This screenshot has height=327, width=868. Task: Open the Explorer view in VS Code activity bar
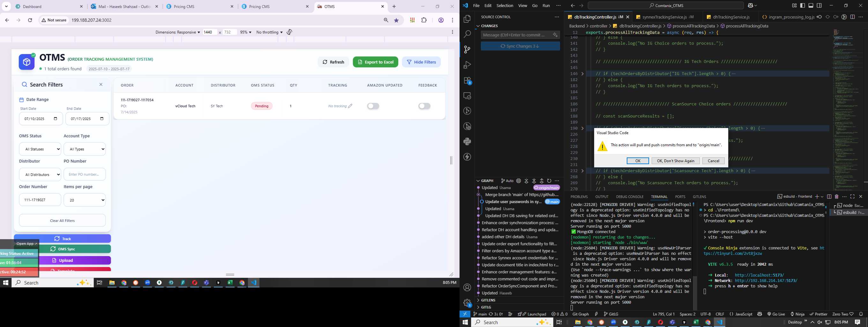coord(467,19)
